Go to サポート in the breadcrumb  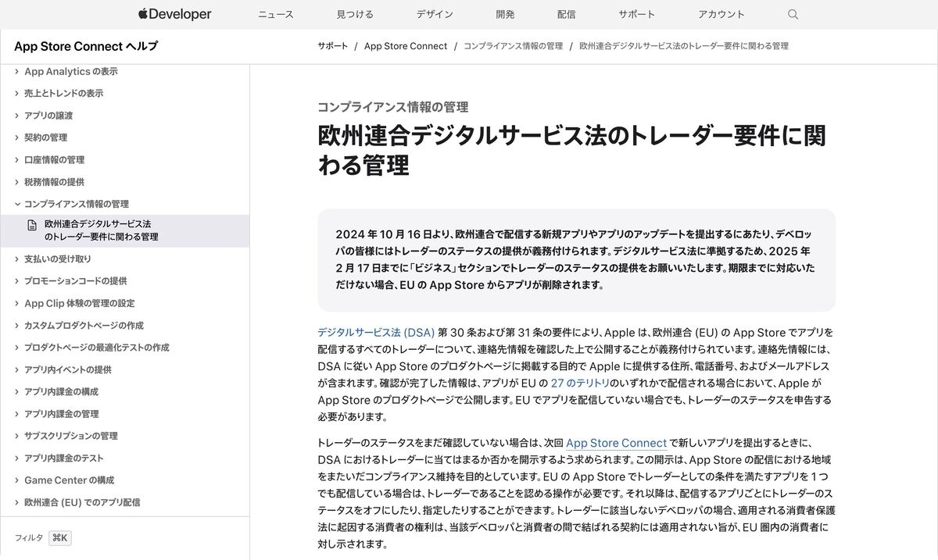(x=333, y=46)
